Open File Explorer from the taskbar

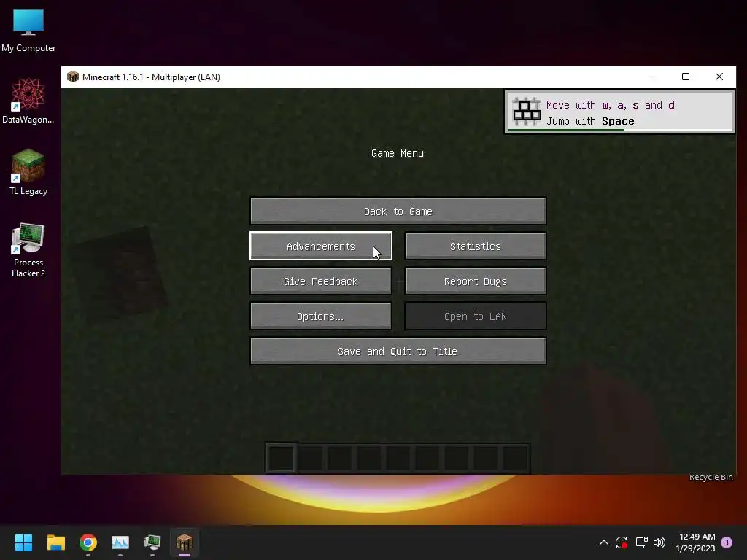click(55, 542)
